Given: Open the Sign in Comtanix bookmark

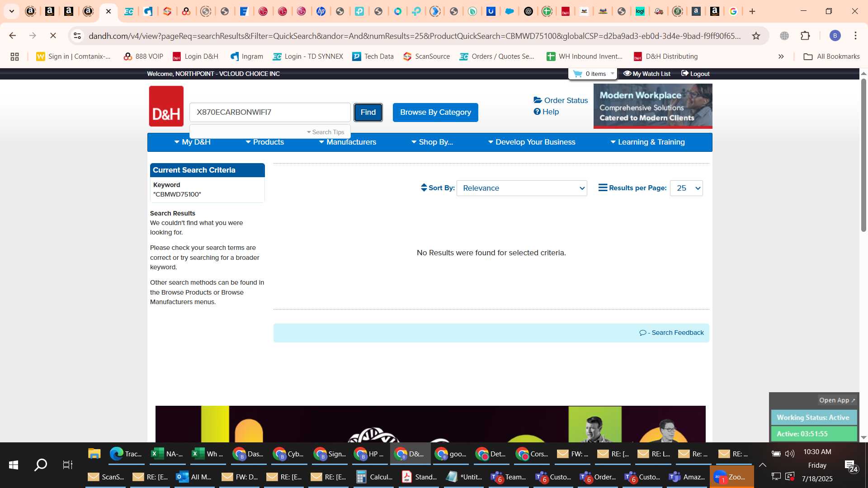Looking at the screenshot, I should click(x=73, y=56).
